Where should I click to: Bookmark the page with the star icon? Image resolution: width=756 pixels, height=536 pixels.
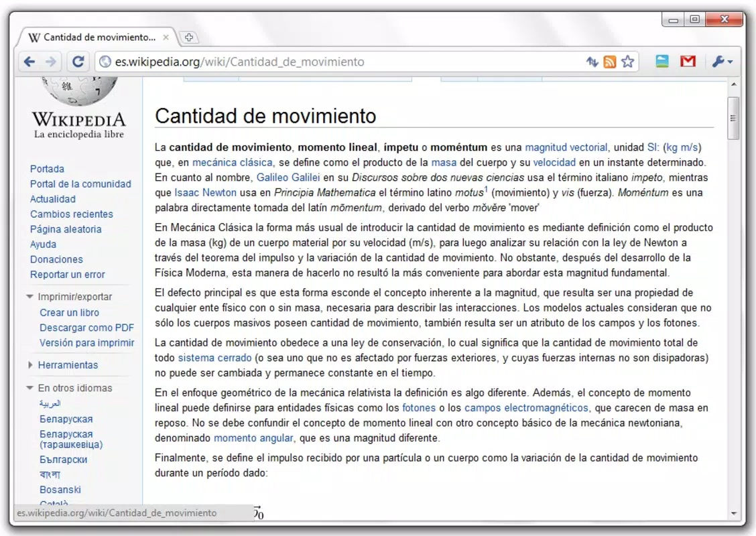coord(627,62)
